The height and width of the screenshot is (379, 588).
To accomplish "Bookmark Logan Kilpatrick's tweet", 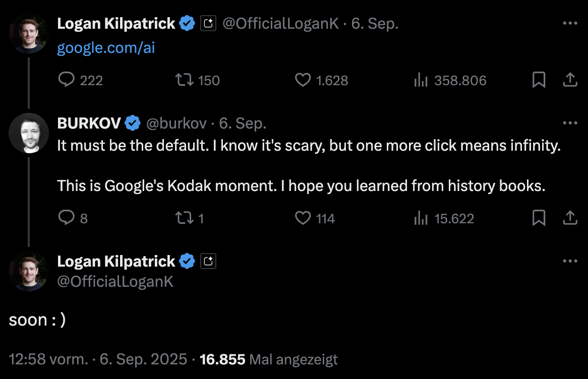I will (x=540, y=79).
